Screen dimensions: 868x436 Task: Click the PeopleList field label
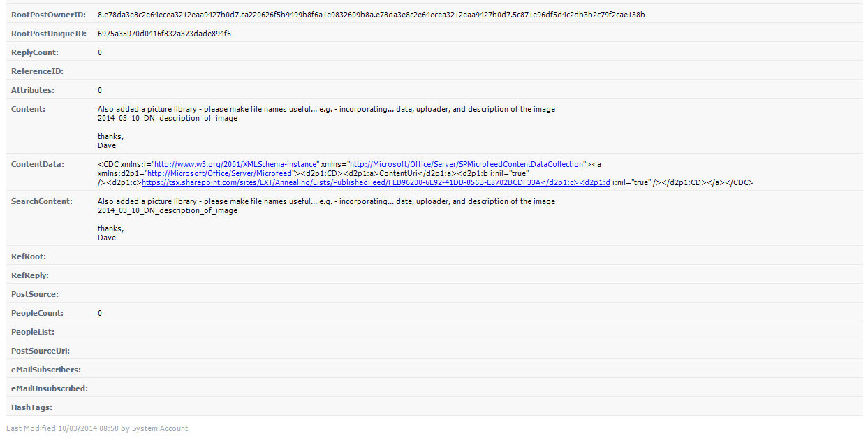(33, 332)
